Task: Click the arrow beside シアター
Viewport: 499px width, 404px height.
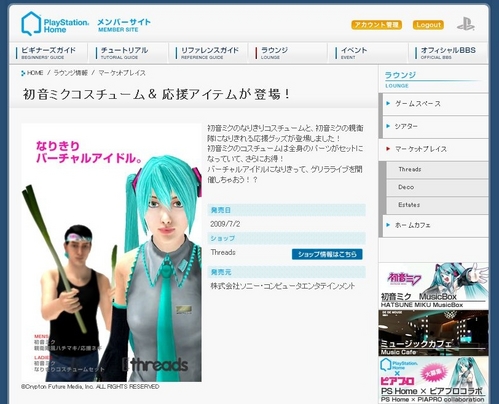Action: [388, 126]
